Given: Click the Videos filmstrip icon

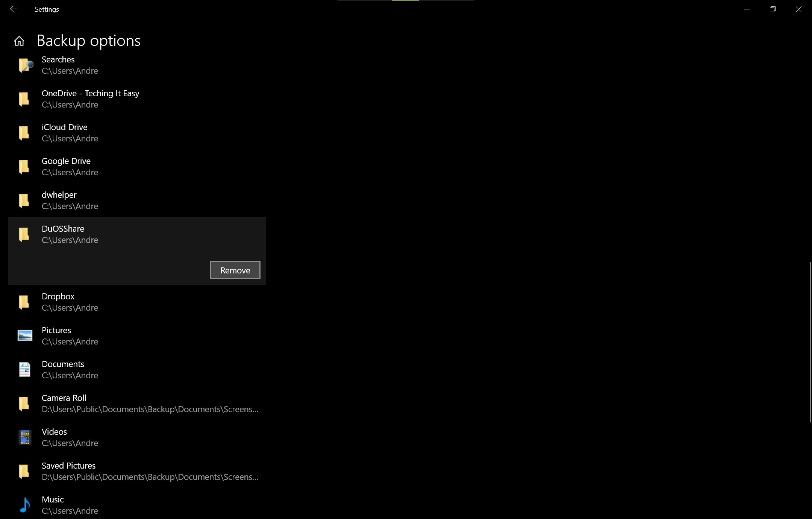Looking at the screenshot, I should point(24,437).
